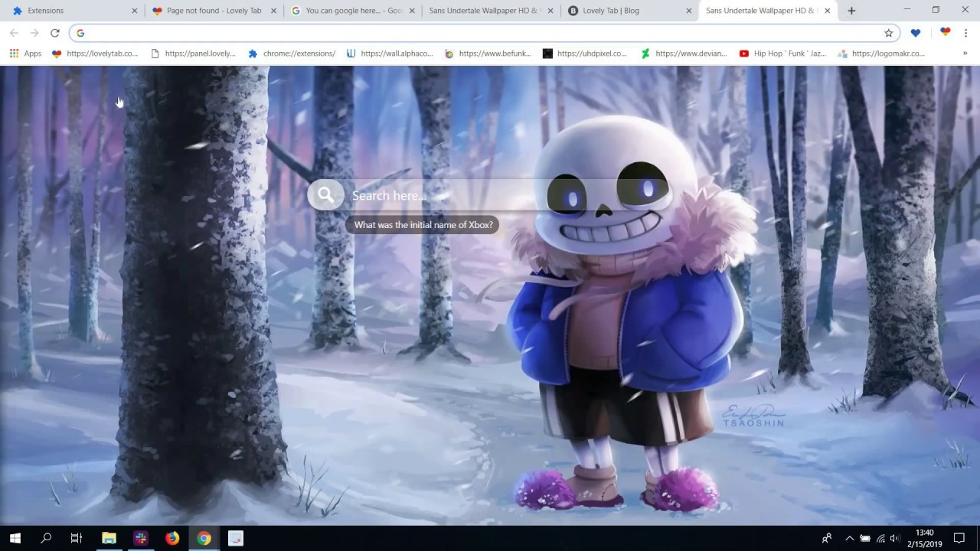Click the Apps link in bookmarks bar
The width and height of the screenshot is (980, 551).
pyautogui.click(x=32, y=54)
